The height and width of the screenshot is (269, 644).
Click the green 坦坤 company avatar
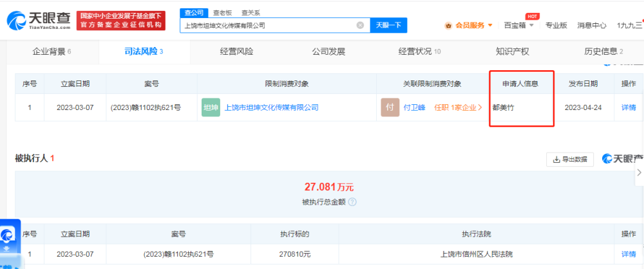[211, 107]
